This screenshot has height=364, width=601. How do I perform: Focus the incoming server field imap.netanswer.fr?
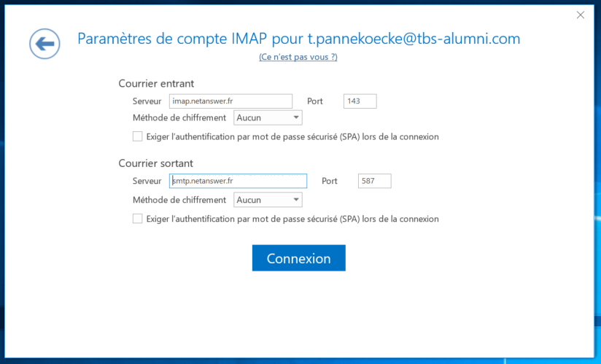point(230,101)
